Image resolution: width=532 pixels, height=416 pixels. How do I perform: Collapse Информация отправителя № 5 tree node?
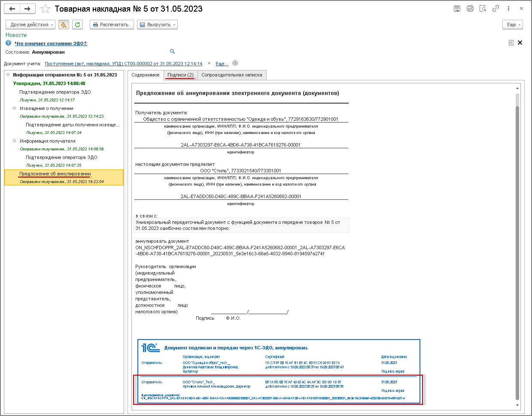pos(8,74)
